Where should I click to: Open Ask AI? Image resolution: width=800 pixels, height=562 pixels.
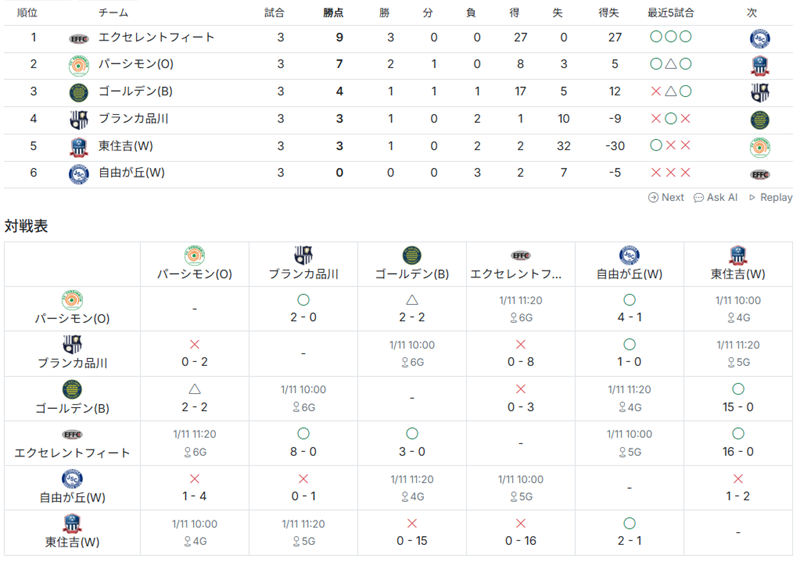(x=715, y=198)
